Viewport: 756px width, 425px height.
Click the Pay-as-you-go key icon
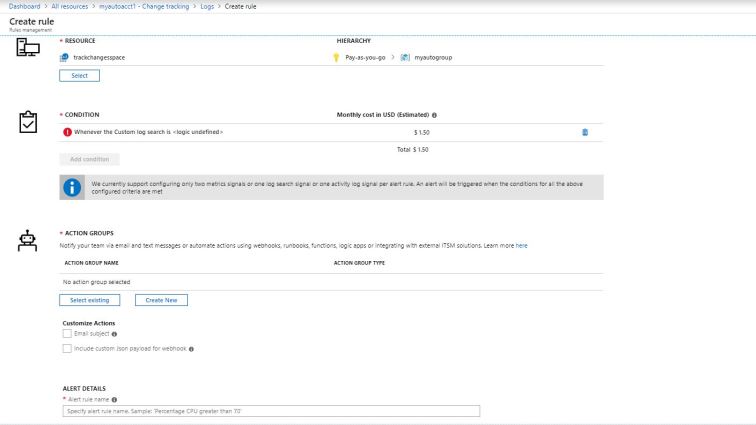(x=336, y=57)
